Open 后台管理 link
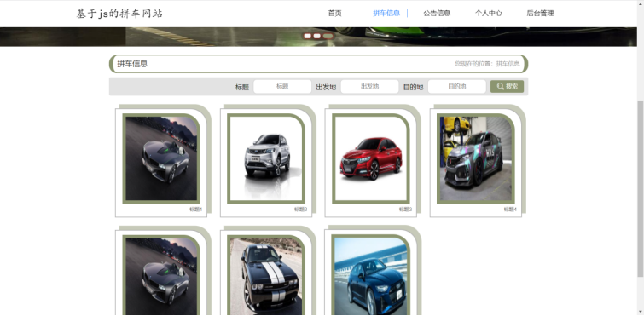The height and width of the screenshot is (316, 644). pyautogui.click(x=540, y=13)
